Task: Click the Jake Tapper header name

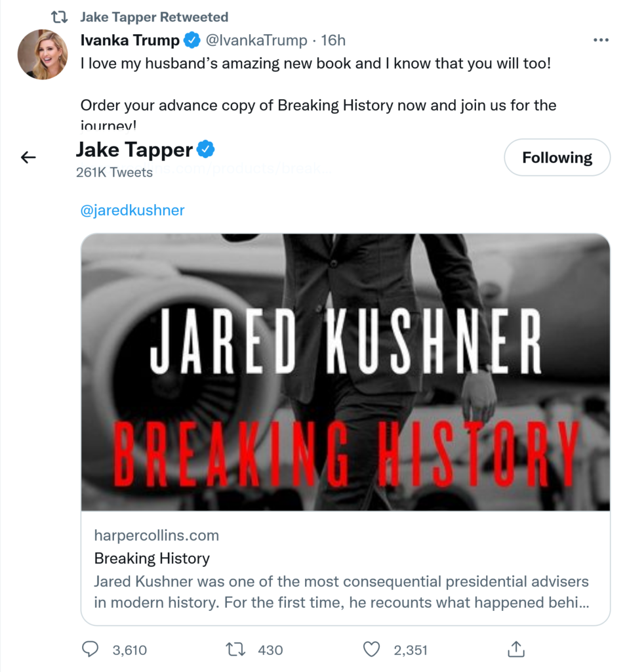Action: tap(134, 150)
